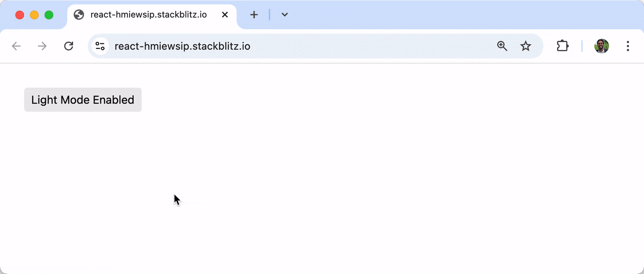644x274 pixels.
Task: Open Chrome's three-dot menu
Action: tap(628, 46)
